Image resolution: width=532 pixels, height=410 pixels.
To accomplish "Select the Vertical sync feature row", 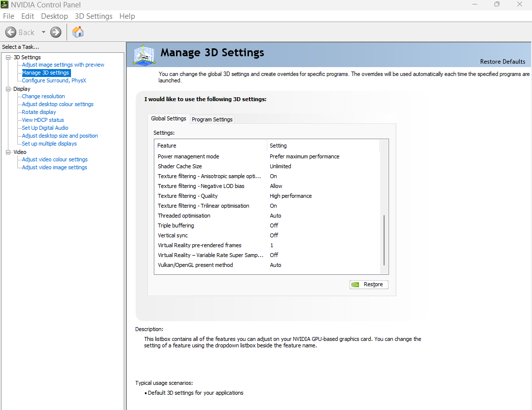I will click(x=267, y=235).
